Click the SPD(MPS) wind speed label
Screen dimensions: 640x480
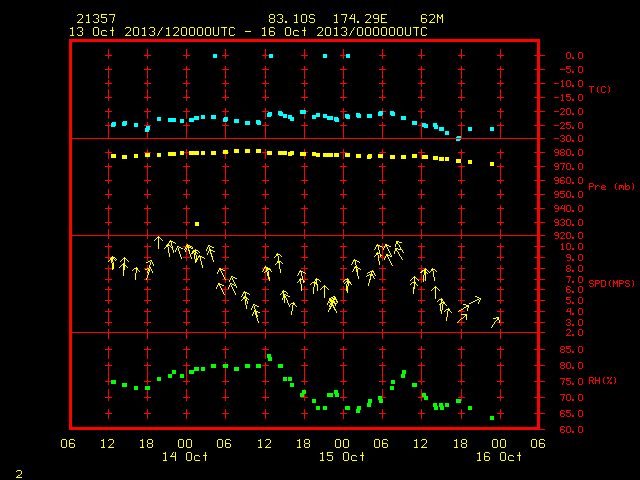[611, 283]
